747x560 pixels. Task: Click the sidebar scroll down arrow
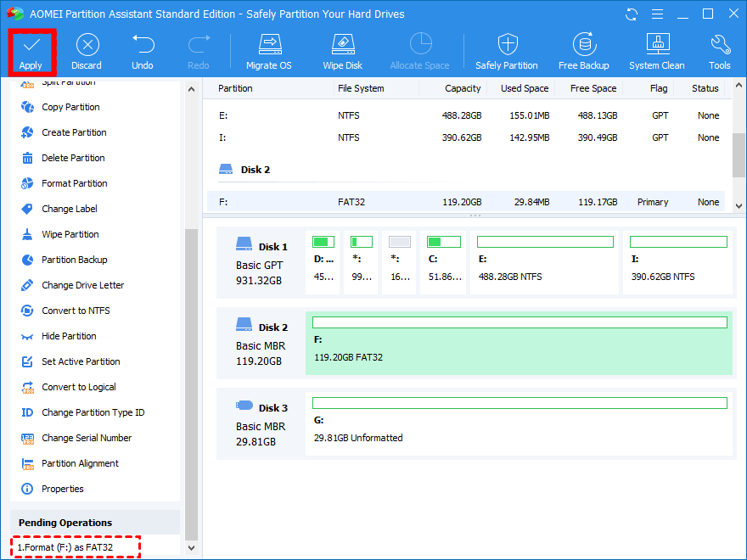point(192,547)
